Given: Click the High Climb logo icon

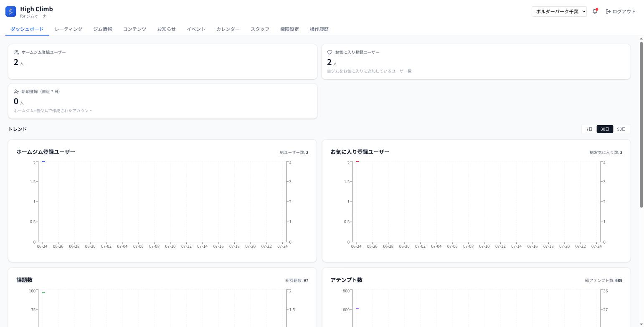Looking at the screenshot, I should 11,11.
